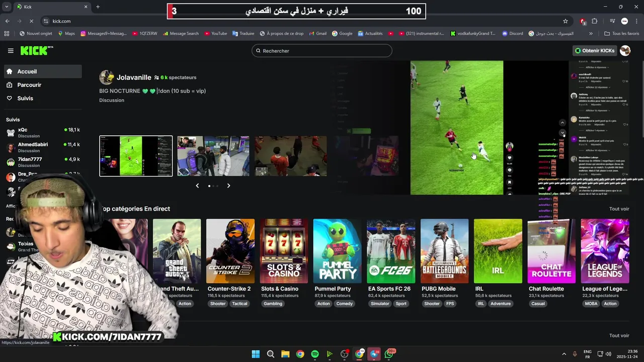Open Pummel Party category card
This screenshot has height=362, width=644.
(337, 251)
